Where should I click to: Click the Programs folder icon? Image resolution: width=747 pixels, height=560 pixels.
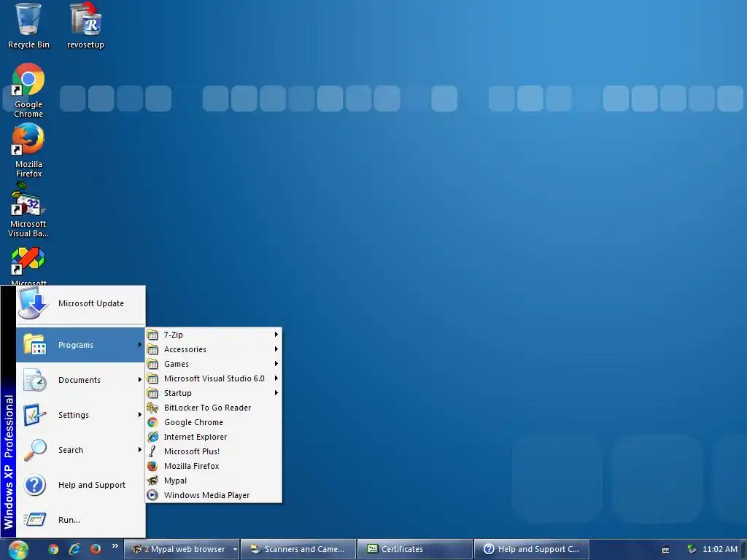click(35, 344)
